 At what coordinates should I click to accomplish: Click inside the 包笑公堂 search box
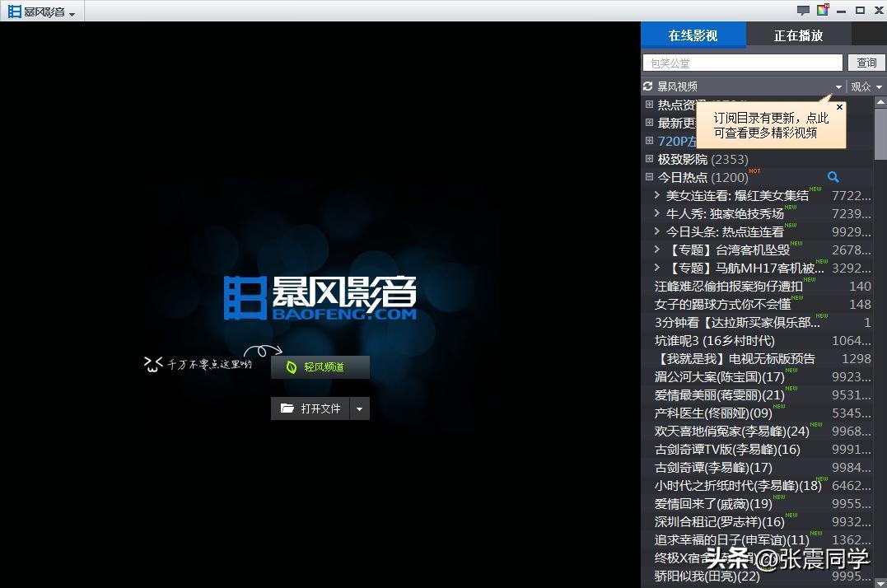point(741,62)
